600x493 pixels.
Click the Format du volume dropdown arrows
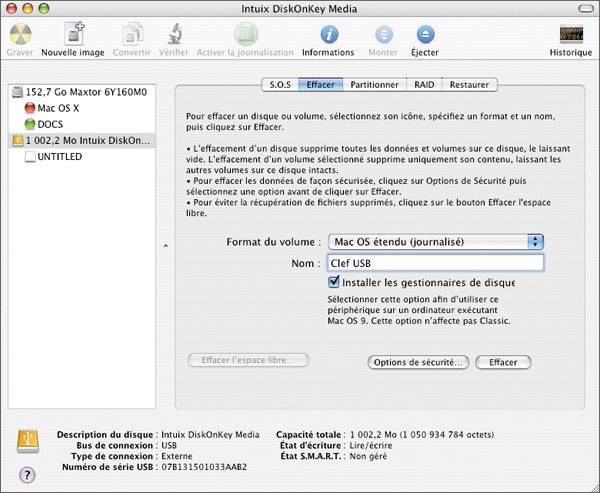point(535,242)
